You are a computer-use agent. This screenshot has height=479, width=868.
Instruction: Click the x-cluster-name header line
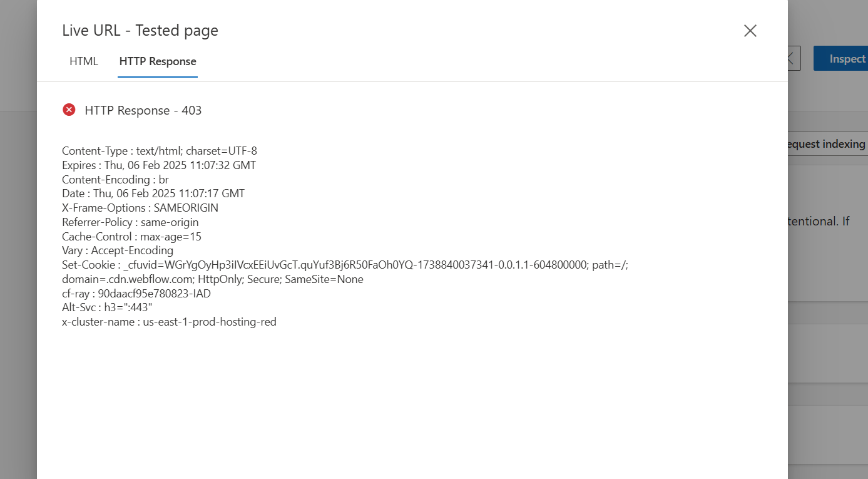tap(169, 321)
